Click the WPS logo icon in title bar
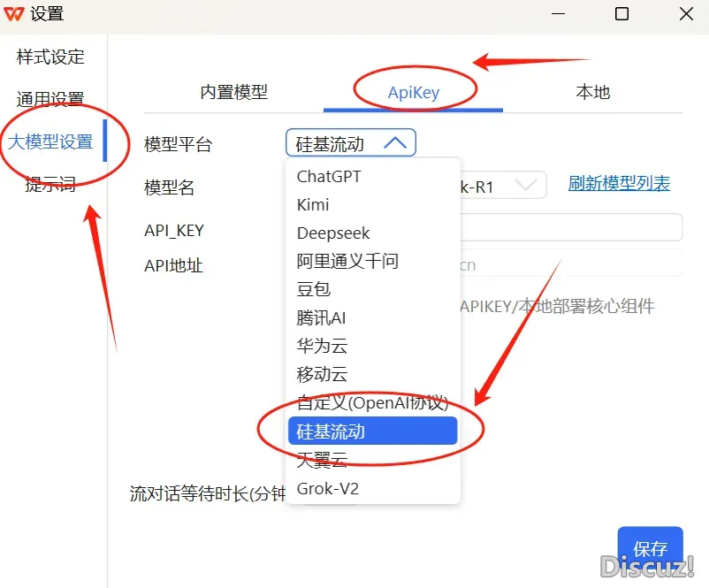The height and width of the screenshot is (588, 709). pyautogui.click(x=13, y=13)
